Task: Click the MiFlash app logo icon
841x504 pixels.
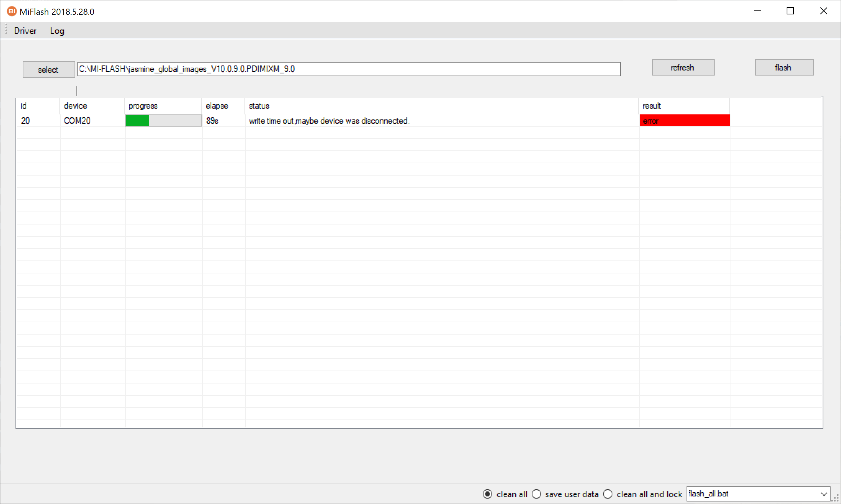Action: point(12,12)
